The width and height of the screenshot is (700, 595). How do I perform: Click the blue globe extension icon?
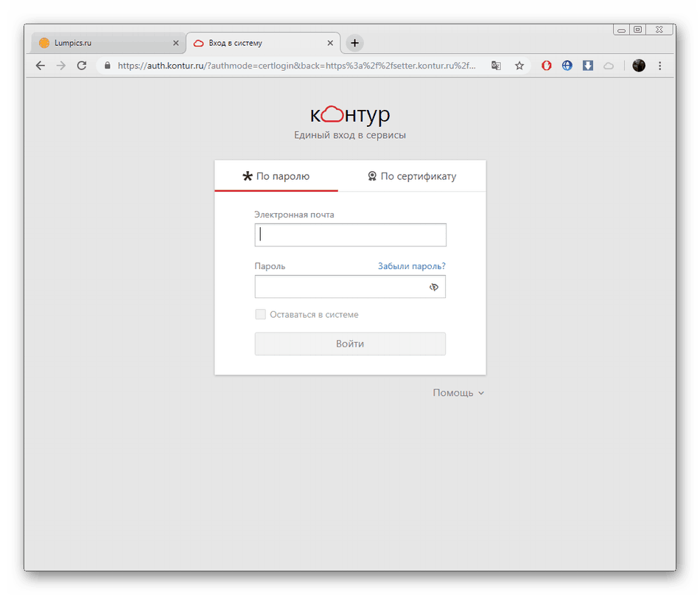click(x=567, y=66)
